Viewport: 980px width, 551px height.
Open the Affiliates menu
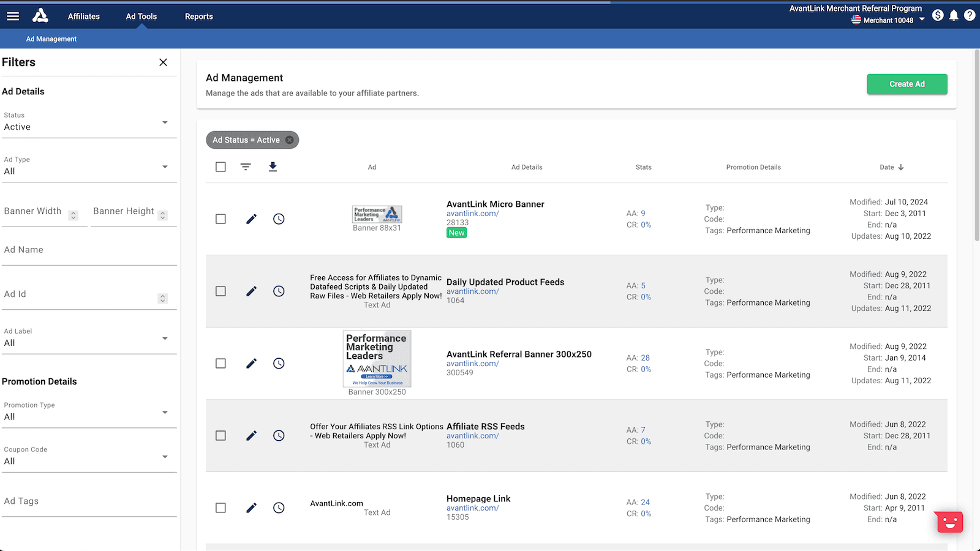(84, 17)
